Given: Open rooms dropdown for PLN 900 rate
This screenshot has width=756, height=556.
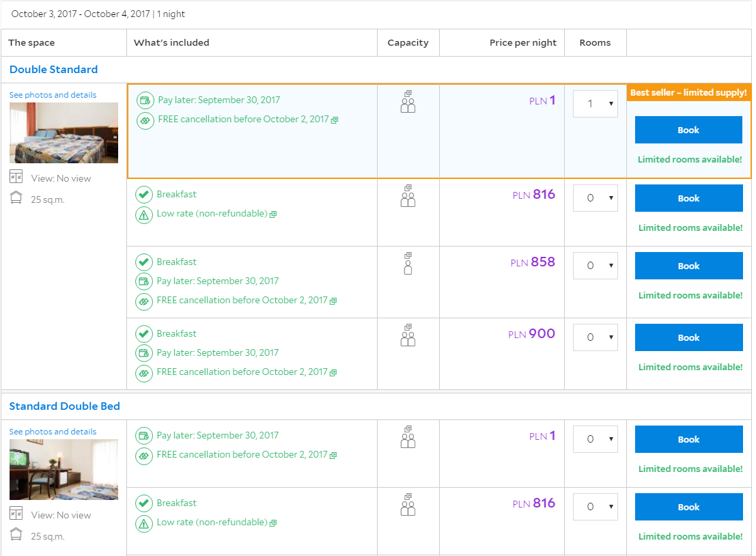Looking at the screenshot, I should (x=595, y=337).
